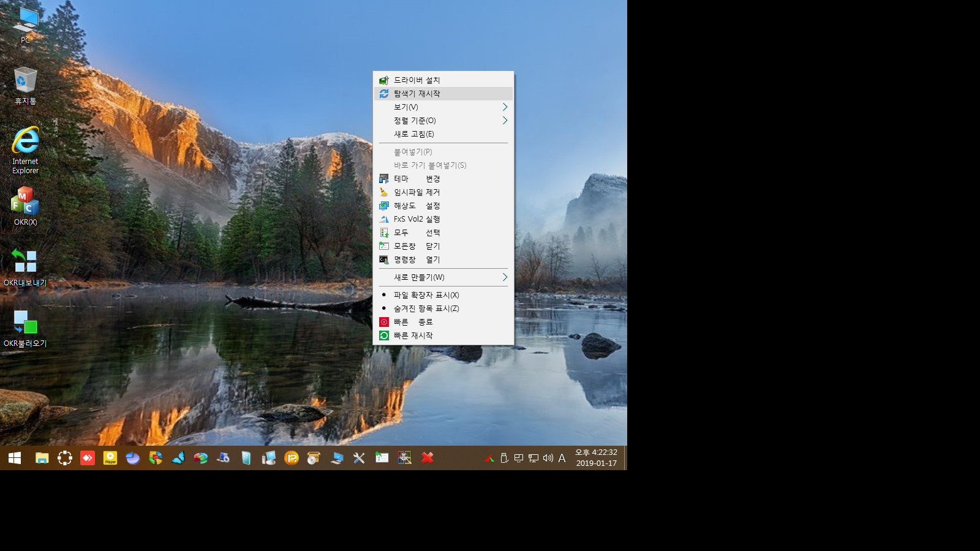
Task: Choose 빠른 종료 menu entry
Action: 443,322
